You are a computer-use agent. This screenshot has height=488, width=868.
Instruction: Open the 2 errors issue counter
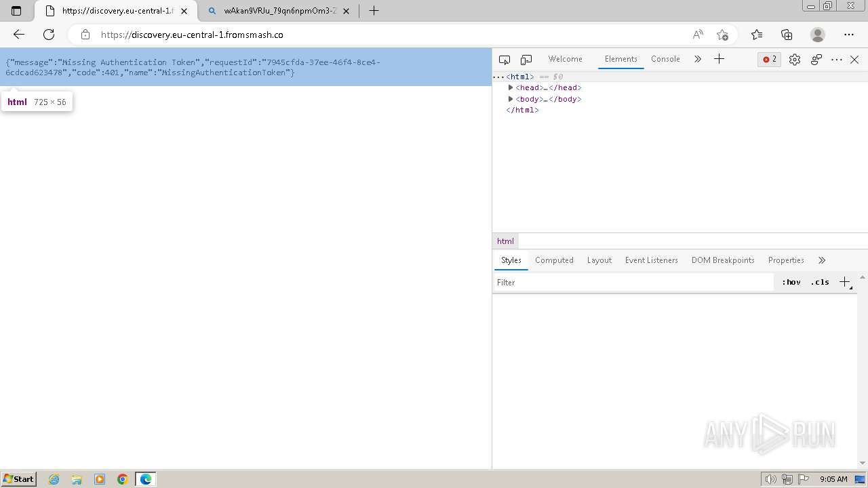pyautogui.click(x=770, y=60)
